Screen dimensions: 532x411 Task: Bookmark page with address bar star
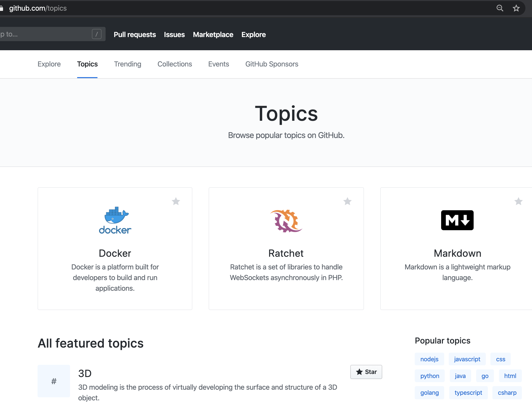click(x=516, y=8)
